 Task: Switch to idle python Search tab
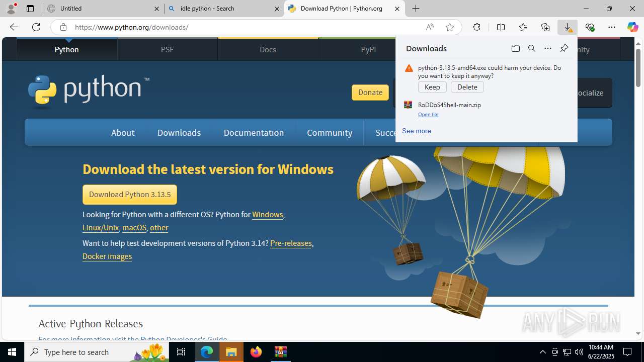224,9
